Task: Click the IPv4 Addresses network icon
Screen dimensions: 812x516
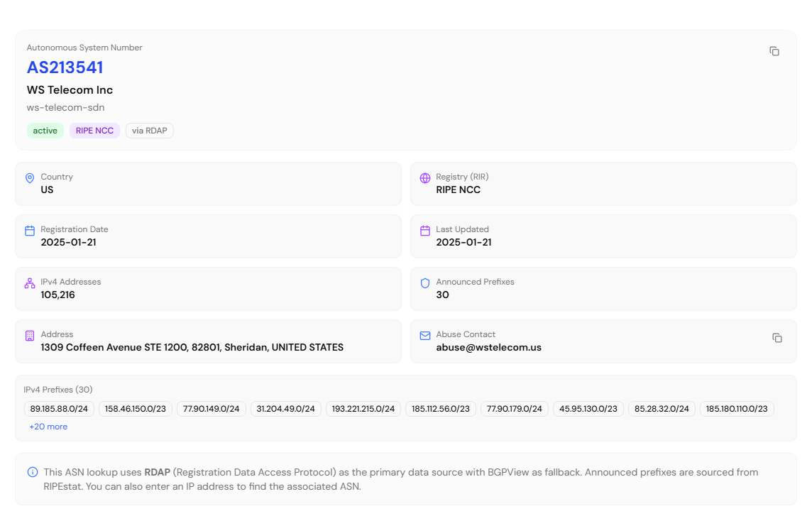Action: point(30,283)
